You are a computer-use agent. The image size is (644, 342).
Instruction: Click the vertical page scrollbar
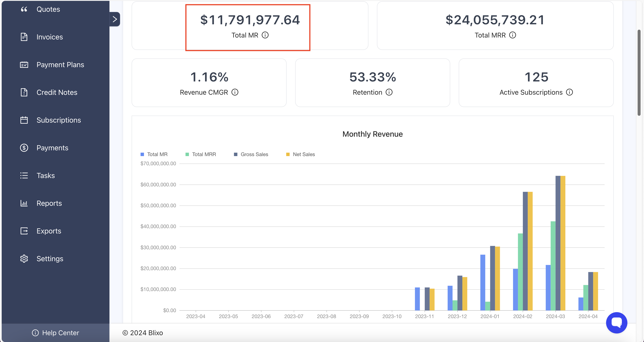click(x=639, y=73)
